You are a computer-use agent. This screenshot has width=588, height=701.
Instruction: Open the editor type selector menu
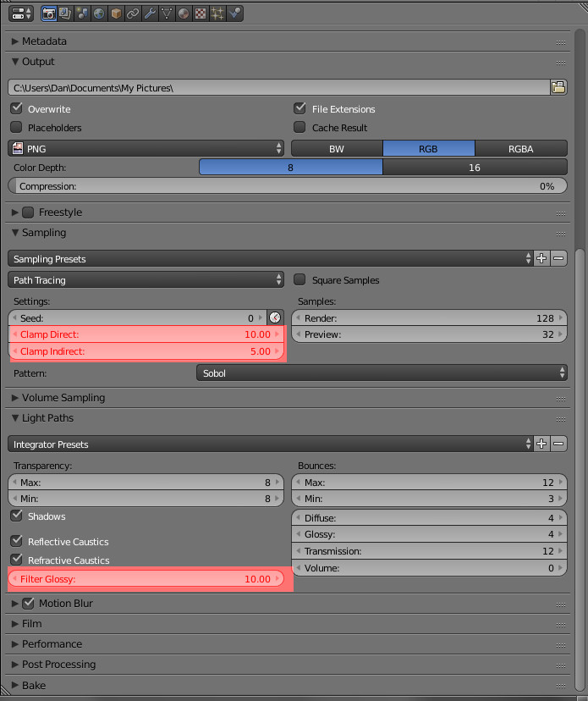pos(20,14)
